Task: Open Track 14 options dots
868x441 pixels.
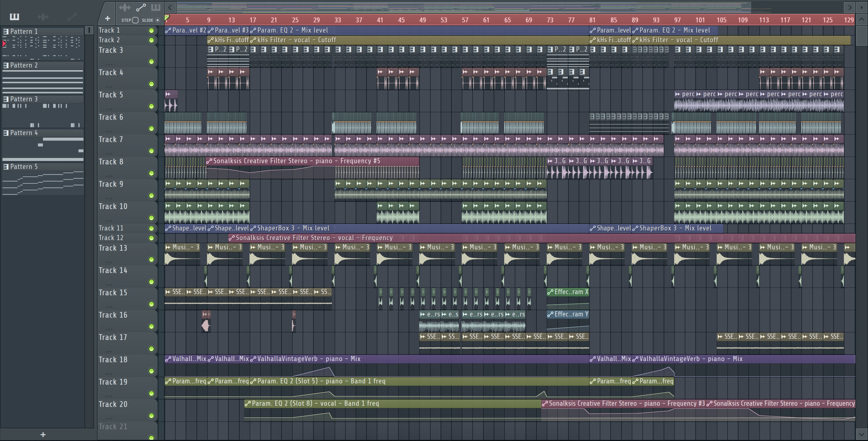Action: [x=109, y=284]
